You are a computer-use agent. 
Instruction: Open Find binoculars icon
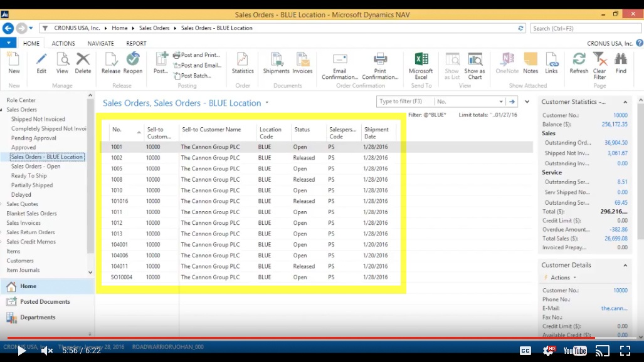click(621, 63)
